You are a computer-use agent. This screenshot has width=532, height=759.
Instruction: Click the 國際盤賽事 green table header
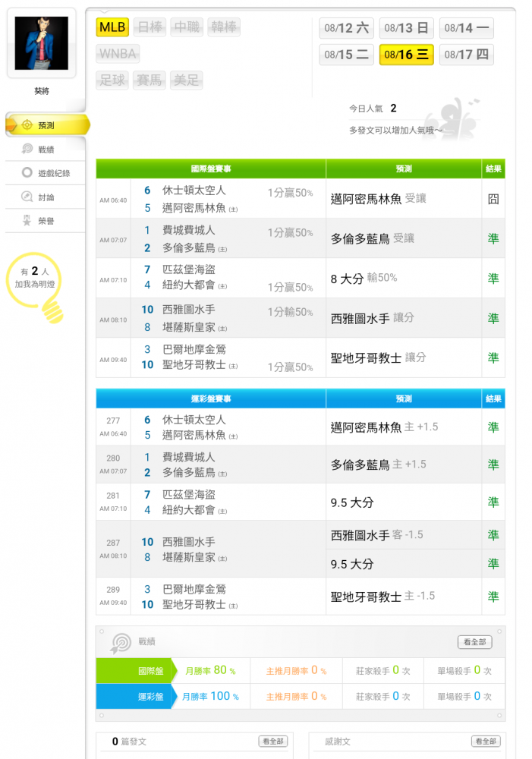click(211, 168)
